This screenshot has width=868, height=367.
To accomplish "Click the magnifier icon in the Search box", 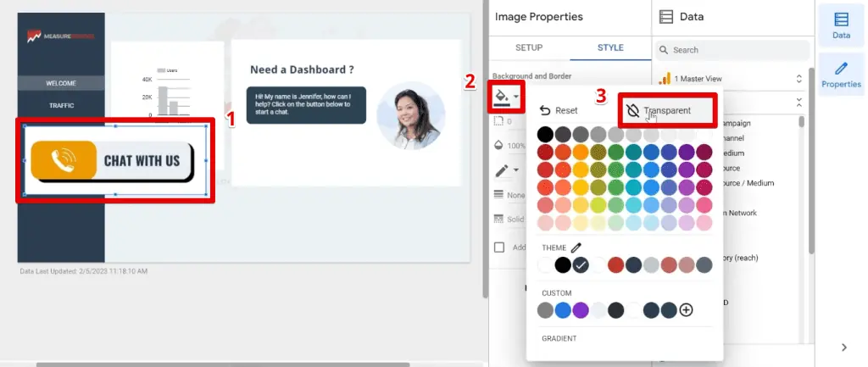I will pyautogui.click(x=663, y=50).
